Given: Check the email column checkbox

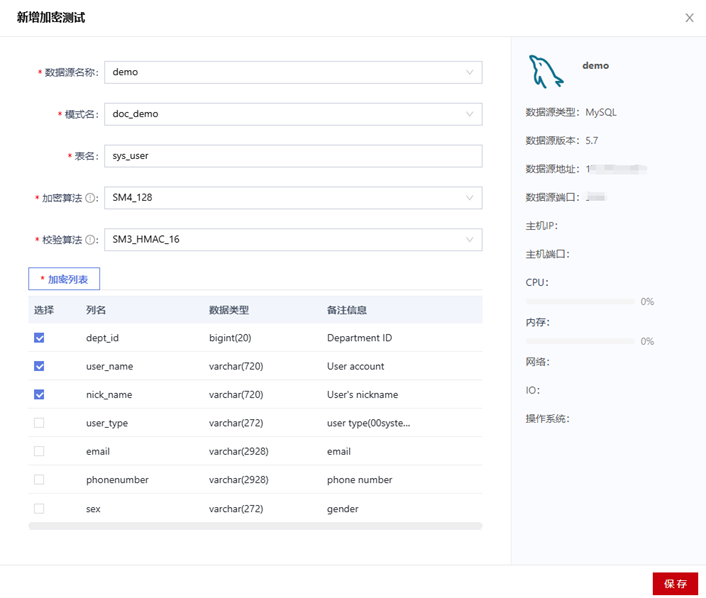Looking at the screenshot, I should [39, 451].
